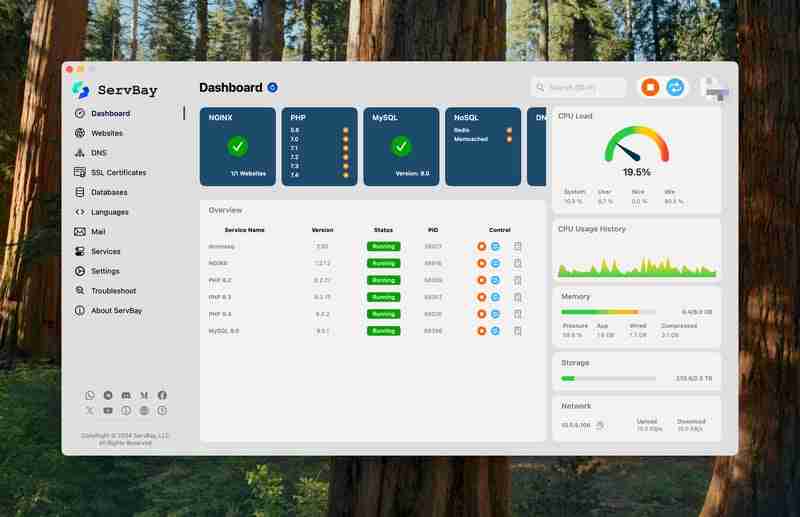Stop all services with orange stop button
The height and width of the screenshot is (517, 800).
tap(649, 88)
